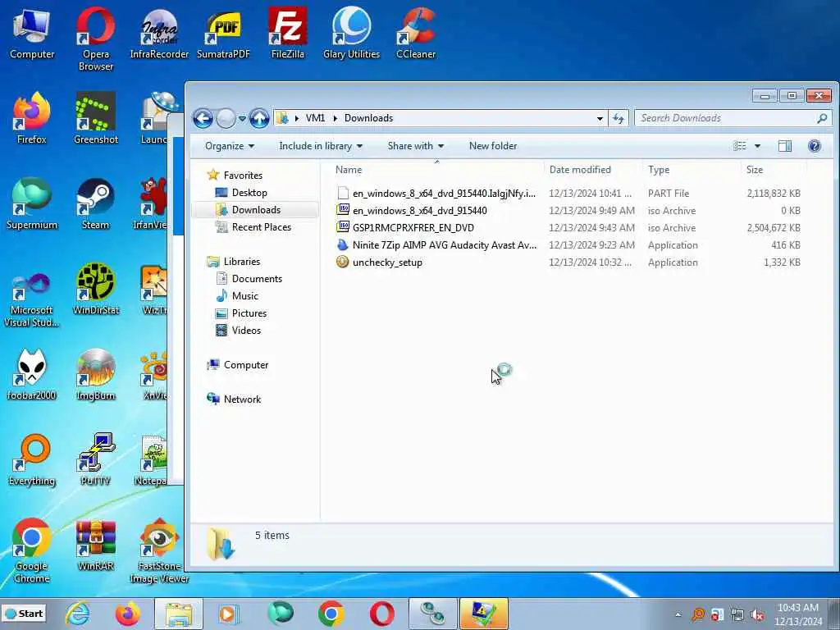Open the change view options arrow
Screen dimensions: 840x630
pyautogui.click(x=757, y=146)
